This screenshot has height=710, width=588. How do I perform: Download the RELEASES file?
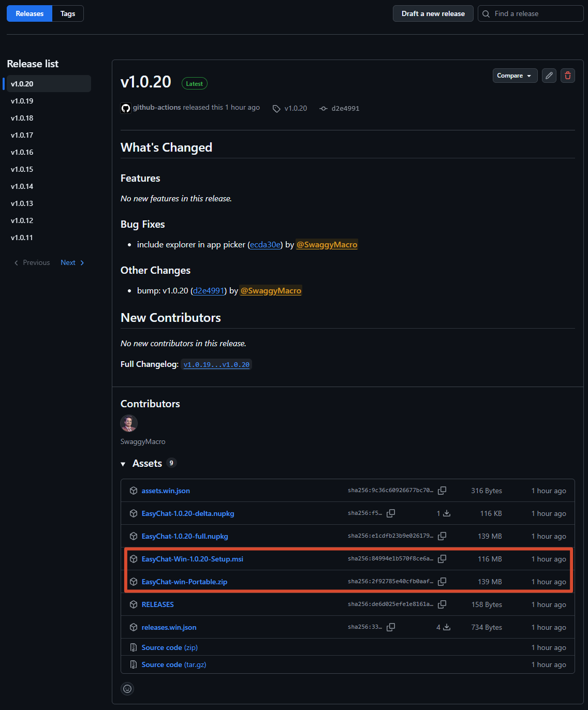pyautogui.click(x=158, y=604)
